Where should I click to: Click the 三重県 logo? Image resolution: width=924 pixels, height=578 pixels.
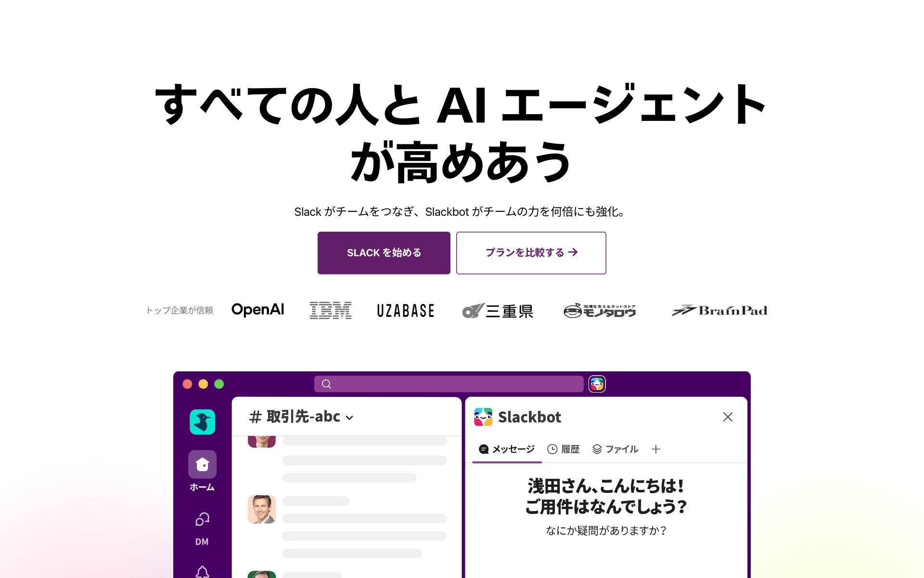pos(498,311)
